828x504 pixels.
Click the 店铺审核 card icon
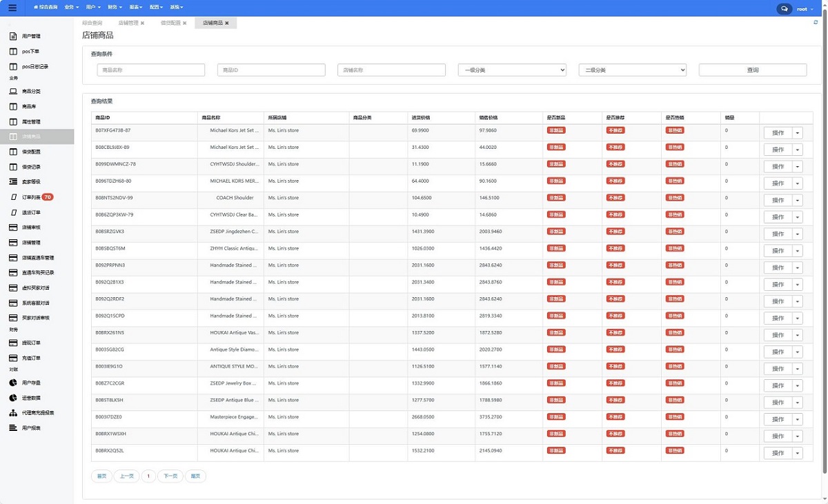(13, 228)
